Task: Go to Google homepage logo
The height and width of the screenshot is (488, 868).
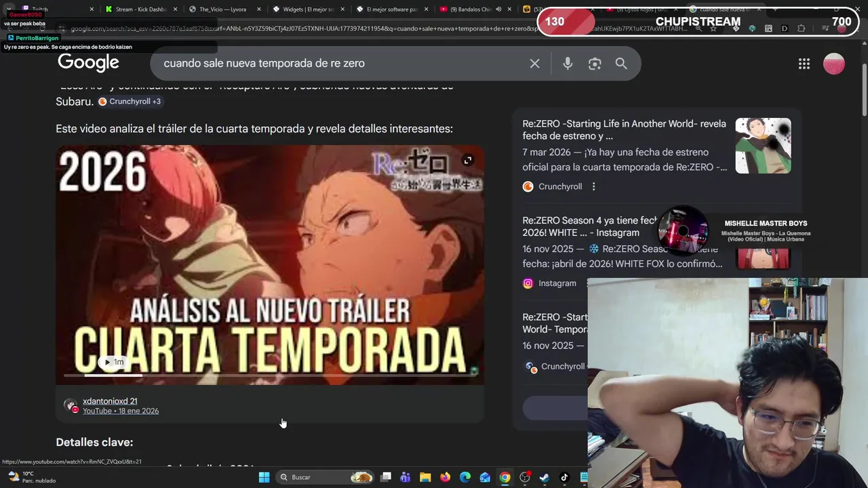Action: (x=88, y=62)
